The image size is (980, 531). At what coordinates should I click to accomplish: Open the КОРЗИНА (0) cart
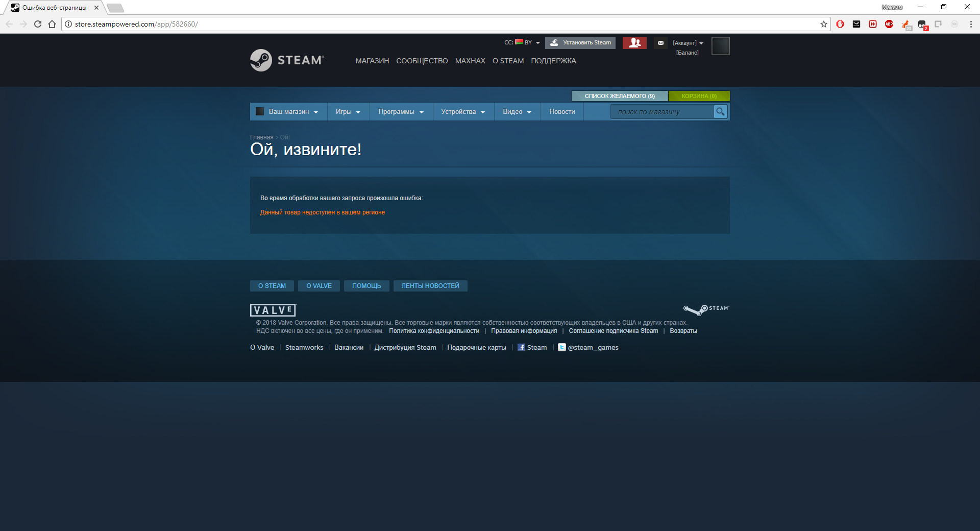coord(699,96)
